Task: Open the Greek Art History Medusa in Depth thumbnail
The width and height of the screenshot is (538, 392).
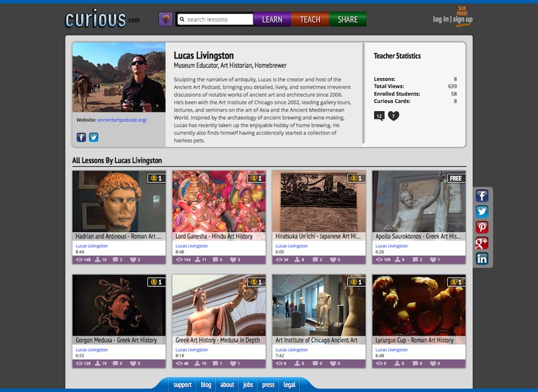Action: coord(219,305)
